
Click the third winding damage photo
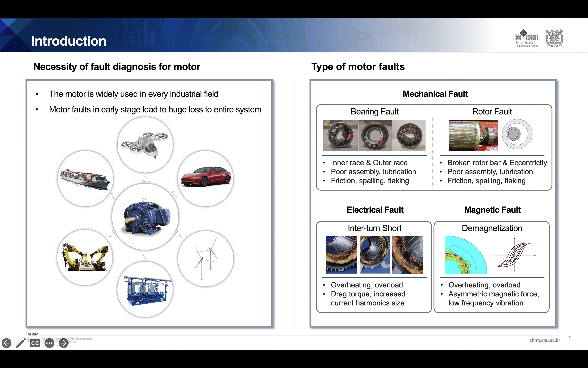(407, 255)
